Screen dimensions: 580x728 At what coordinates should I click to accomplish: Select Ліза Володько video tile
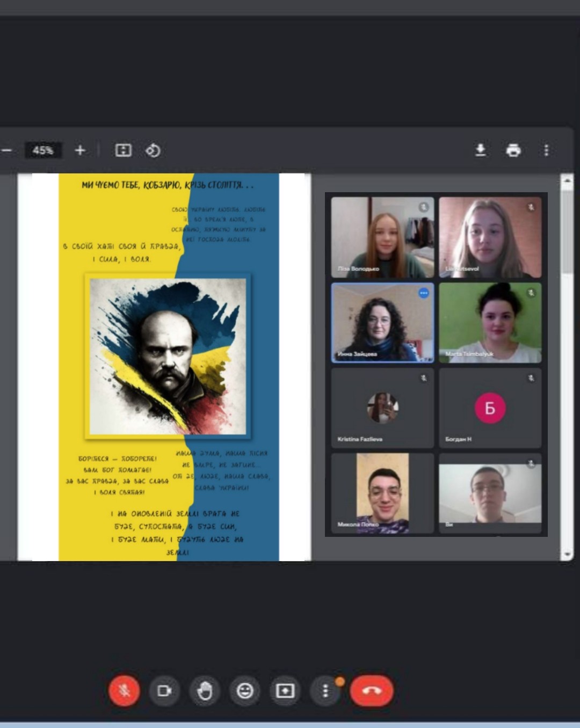tap(382, 237)
